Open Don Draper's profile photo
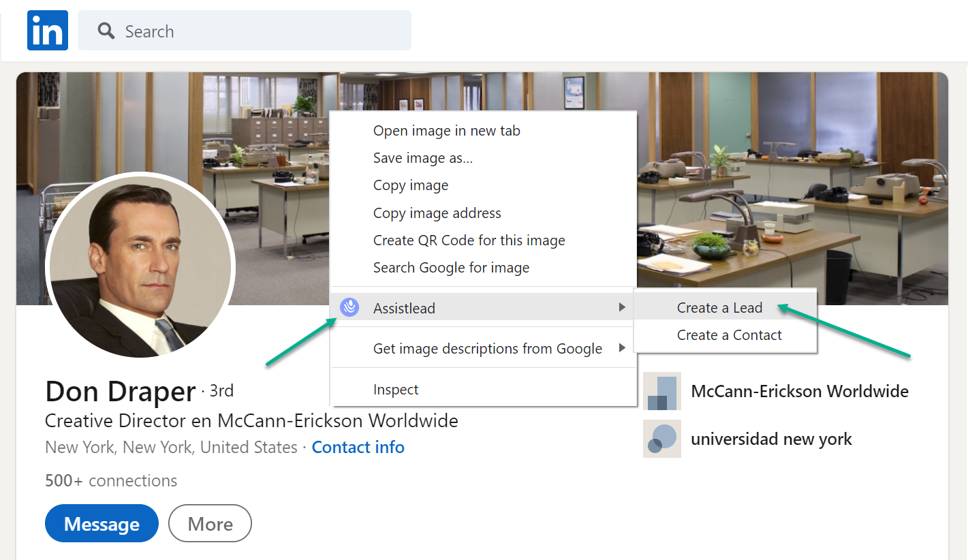This screenshot has width=968, height=560. (x=140, y=265)
